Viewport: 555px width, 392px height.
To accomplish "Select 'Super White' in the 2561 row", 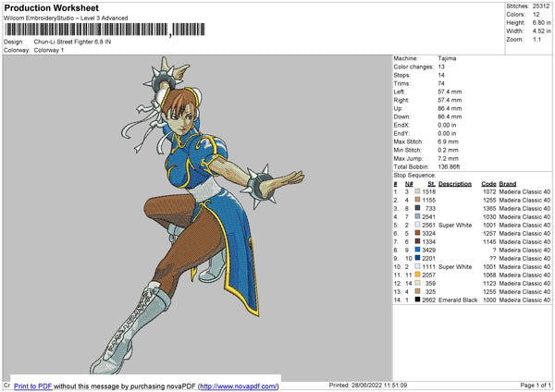I will (x=455, y=225).
